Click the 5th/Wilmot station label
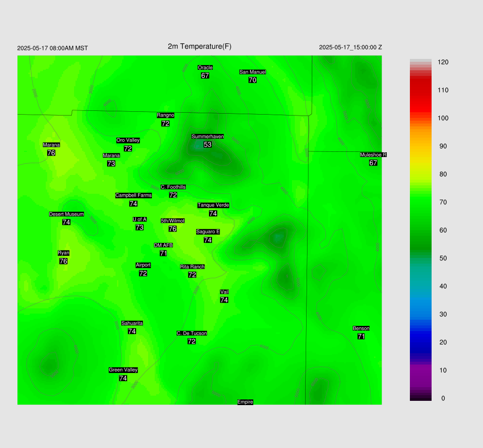483x448 pixels. (173, 221)
